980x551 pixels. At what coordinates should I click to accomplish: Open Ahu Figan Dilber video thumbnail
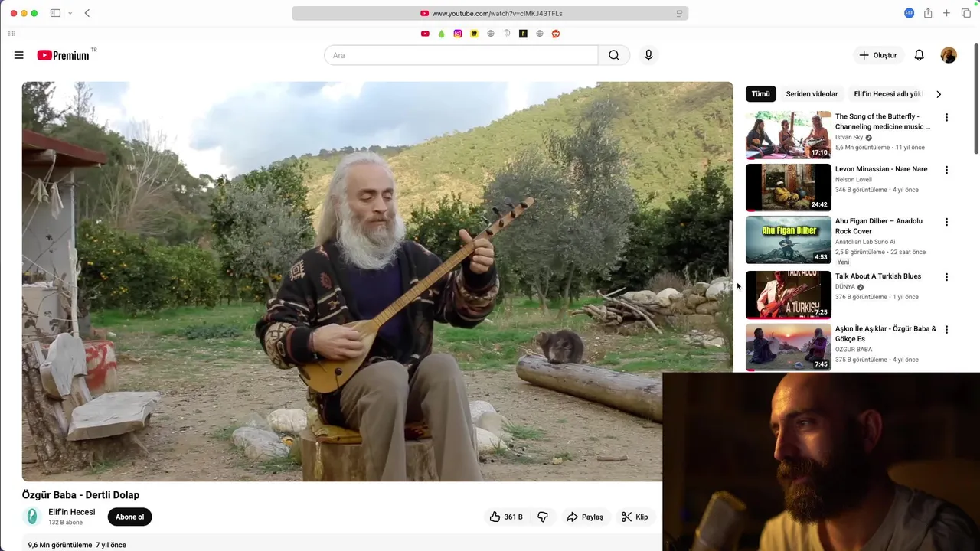click(x=788, y=240)
